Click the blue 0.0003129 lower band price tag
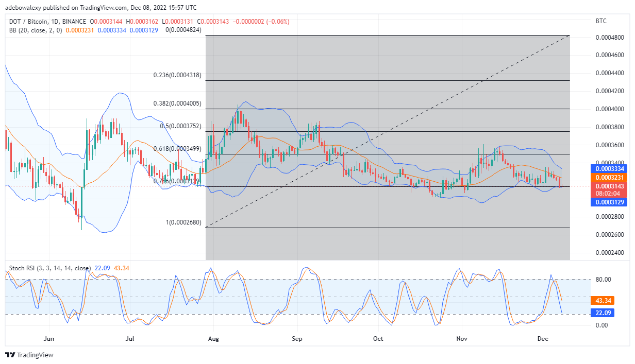The image size is (635, 364). pyautogui.click(x=610, y=202)
